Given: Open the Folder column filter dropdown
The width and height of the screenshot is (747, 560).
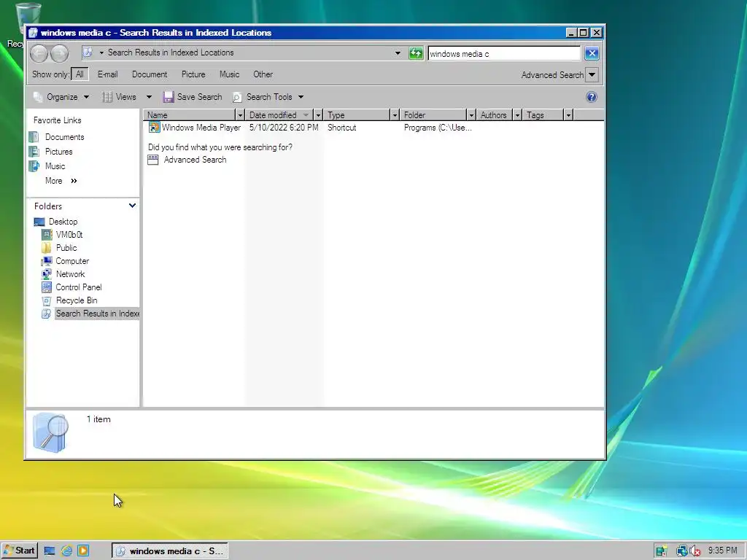Looking at the screenshot, I should pos(471,115).
